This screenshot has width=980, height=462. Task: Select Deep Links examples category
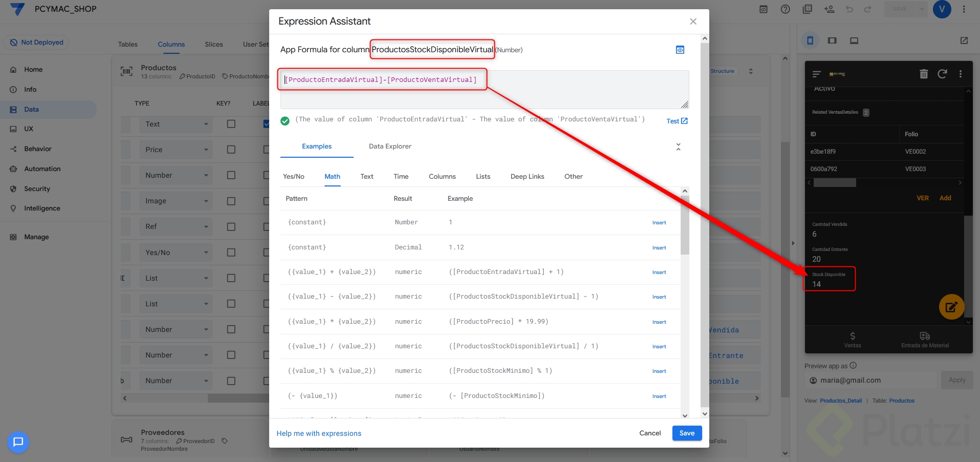click(527, 177)
